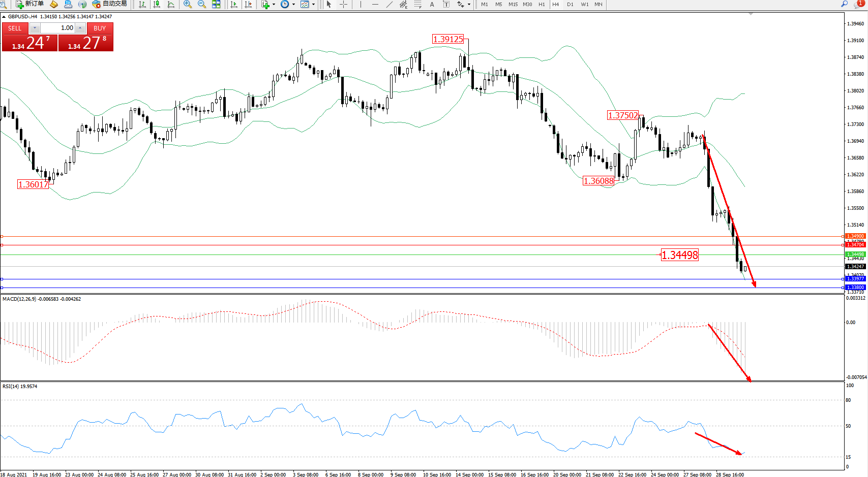The width and height of the screenshot is (868, 477).
Task: Choose the text label 'A' tool
Action: [x=432, y=4]
